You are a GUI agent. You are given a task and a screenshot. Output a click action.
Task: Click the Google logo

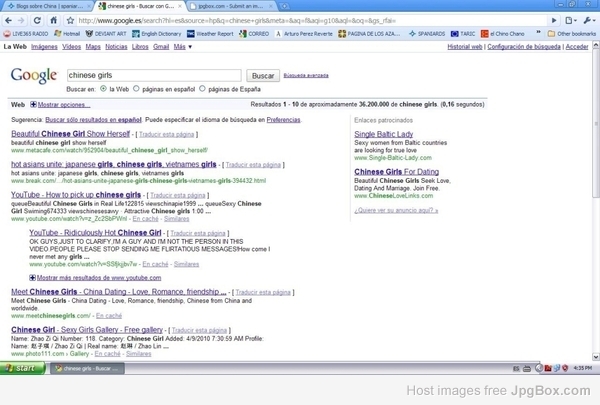[x=32, y=76]
